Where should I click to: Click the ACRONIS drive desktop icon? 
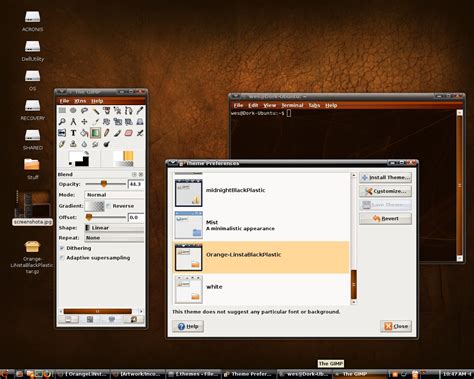point(32,21)
